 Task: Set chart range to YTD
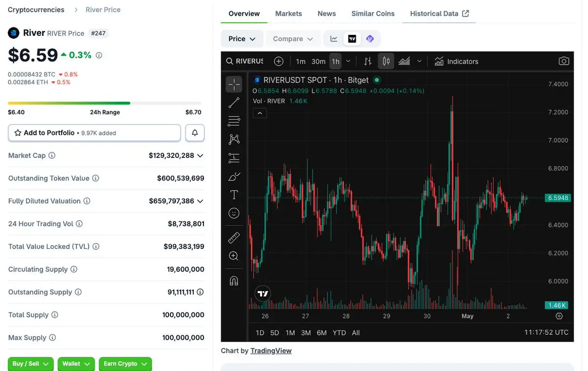pyautogui.click(x=340, y=333)
